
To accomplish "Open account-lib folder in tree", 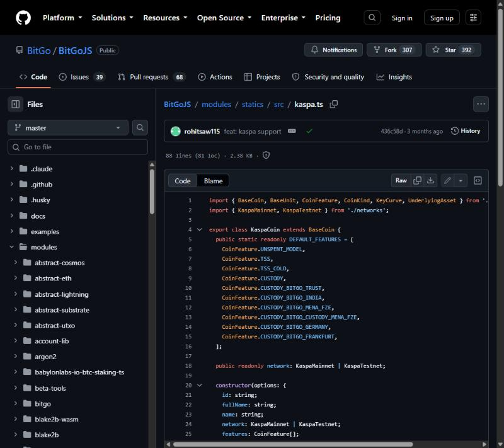I will [52, 341].
